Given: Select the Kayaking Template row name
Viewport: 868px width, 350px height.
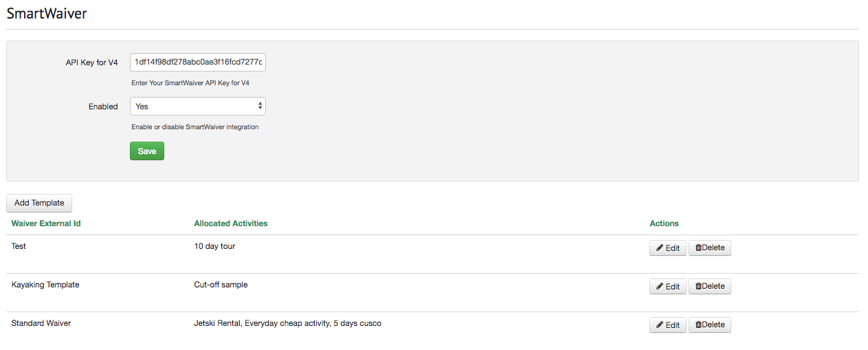Looking at the screenshot, I should coord(45,285).
